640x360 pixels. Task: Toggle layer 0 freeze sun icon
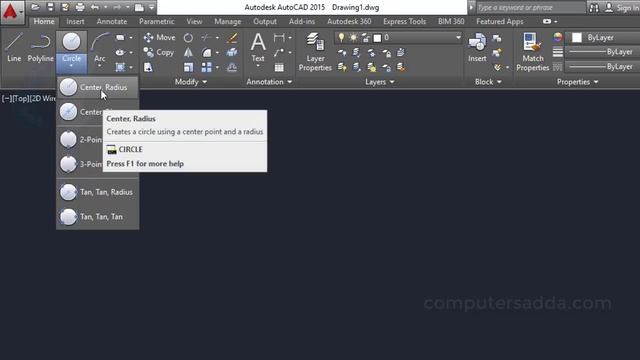[x=353, y=38]
